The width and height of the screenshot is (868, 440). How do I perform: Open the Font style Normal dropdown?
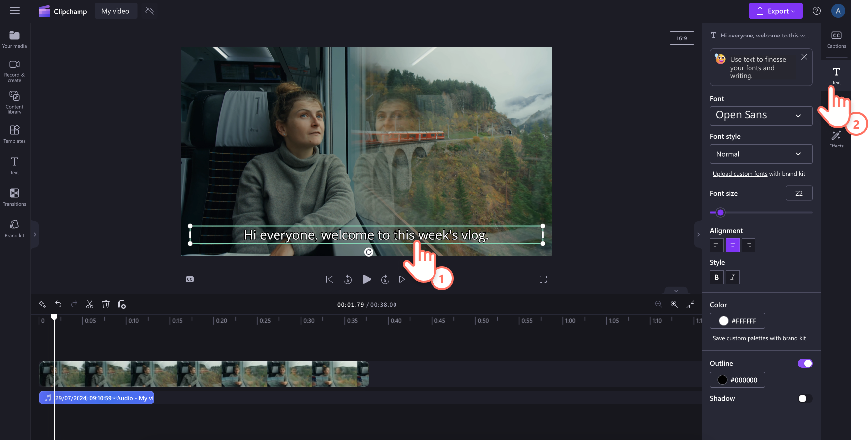pos(761,154)
